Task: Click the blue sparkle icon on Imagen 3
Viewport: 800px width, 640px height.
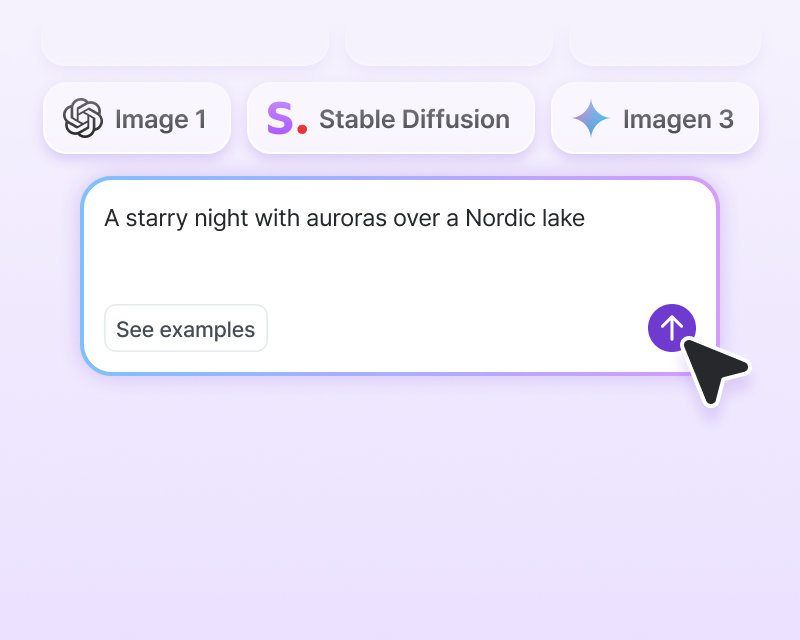Action: click(x=591, y=118)
